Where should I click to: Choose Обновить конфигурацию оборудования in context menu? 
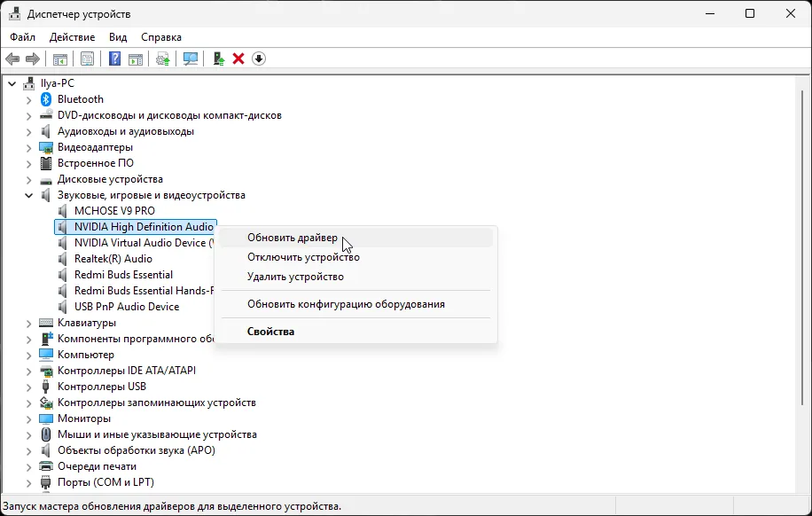[x=355, y=304]
